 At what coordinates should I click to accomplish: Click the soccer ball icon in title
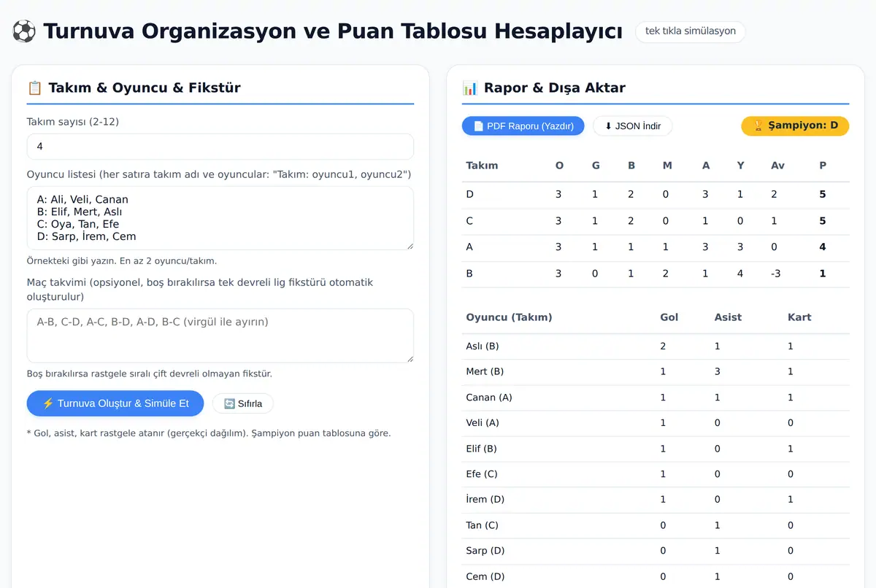point(24,32)
